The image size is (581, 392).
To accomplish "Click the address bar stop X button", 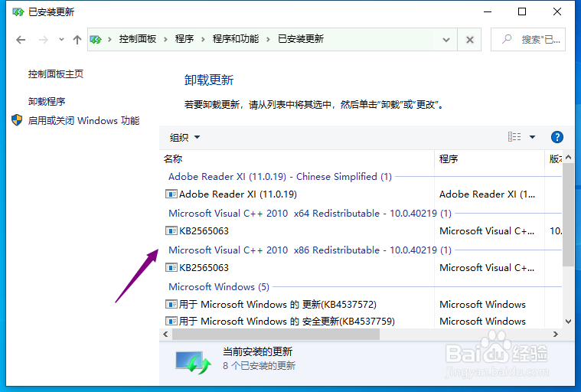I will 469,40.
